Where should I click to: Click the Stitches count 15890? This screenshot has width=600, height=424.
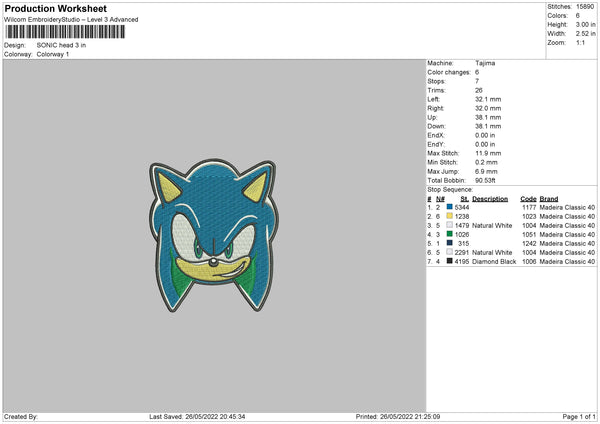[587, 6]
